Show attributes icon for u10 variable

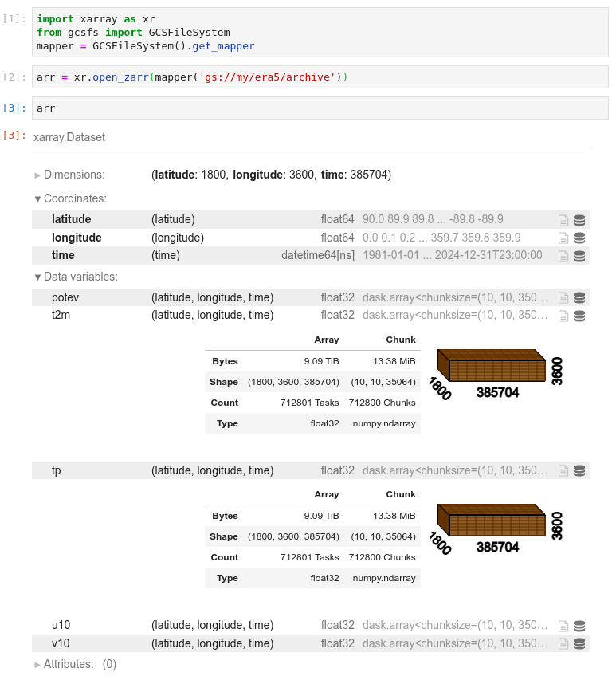point(563,626)
